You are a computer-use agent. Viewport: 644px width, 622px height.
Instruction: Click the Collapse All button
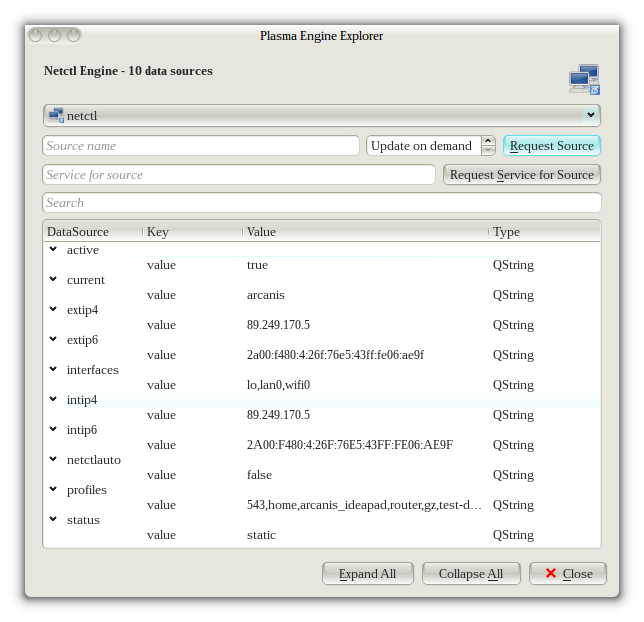pyautogui.click(x=470, y=573)
